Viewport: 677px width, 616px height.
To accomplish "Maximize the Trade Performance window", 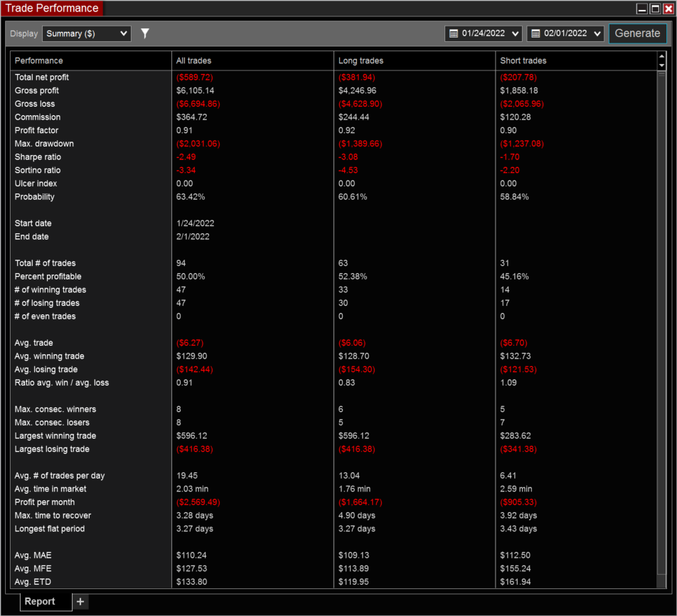I will (656, 9).
